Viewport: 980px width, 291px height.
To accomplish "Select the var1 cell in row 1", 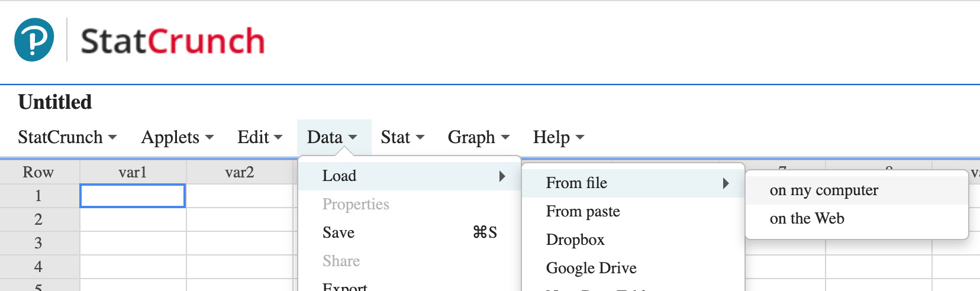I will tap(133, 196).
